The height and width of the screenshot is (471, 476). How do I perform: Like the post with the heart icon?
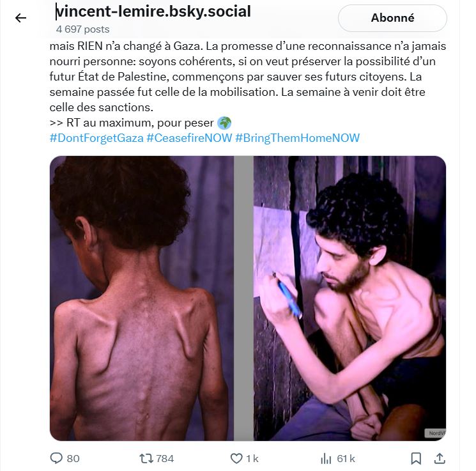236,458
